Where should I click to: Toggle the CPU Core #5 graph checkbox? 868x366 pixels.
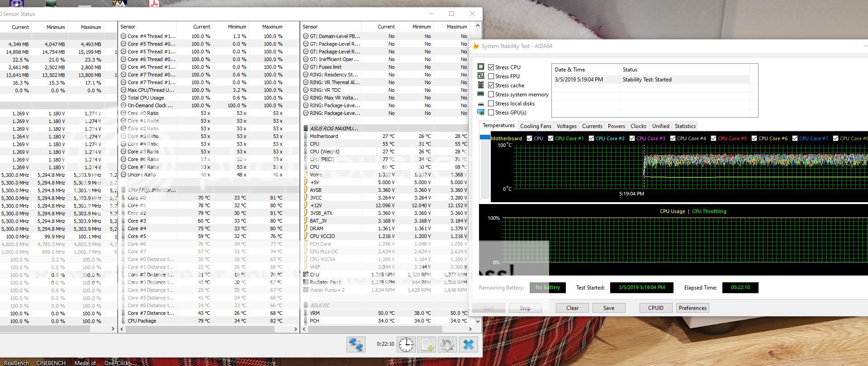(713, 138)
